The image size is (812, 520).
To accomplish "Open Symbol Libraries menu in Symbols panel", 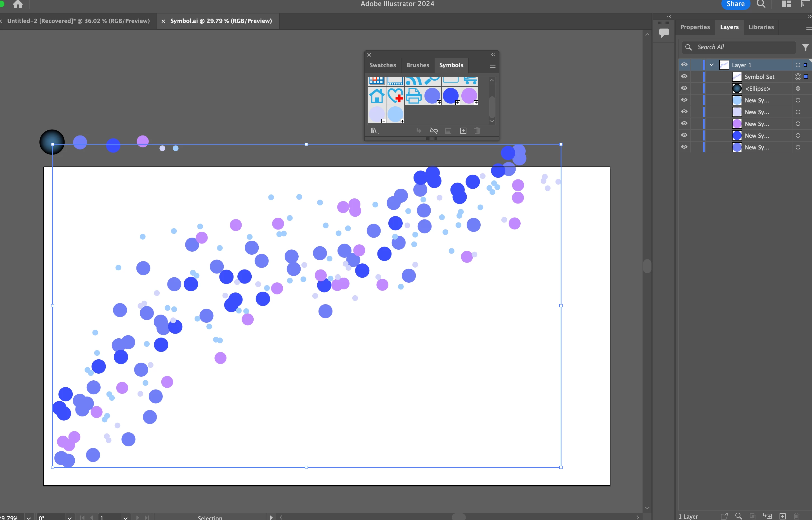I will [374, 131].
